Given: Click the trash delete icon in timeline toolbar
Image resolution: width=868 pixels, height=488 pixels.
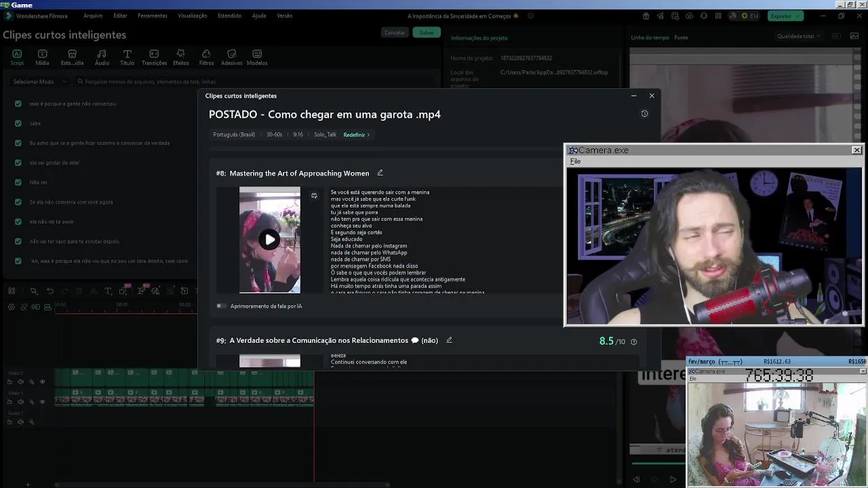Looking at the screenshot, I should point(79,291).
